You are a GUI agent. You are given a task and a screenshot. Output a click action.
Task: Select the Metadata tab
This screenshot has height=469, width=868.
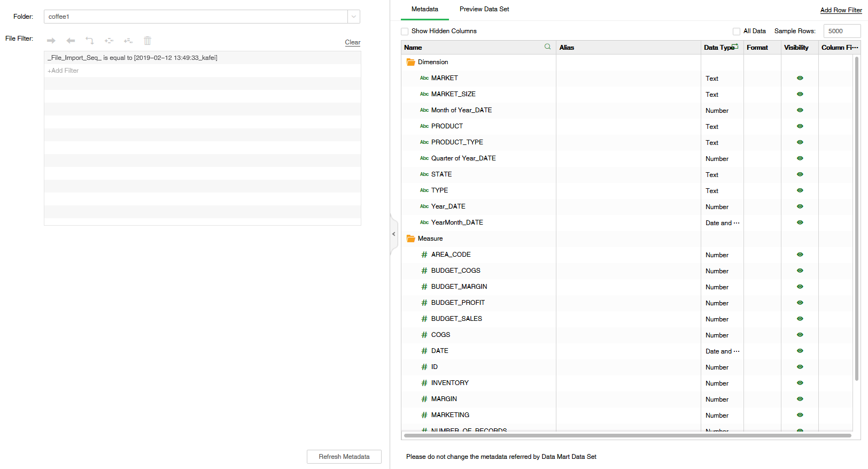pyautogui.click(x=424, y=9)
